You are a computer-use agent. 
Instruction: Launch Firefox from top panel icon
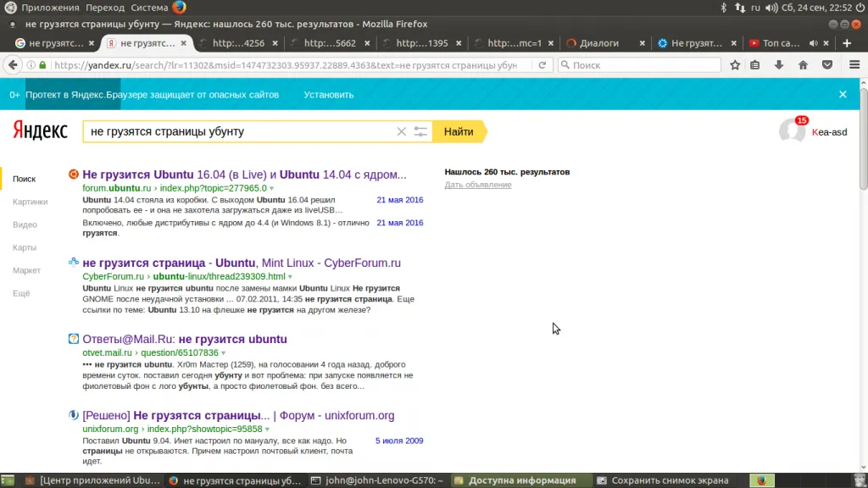(179, 7)
